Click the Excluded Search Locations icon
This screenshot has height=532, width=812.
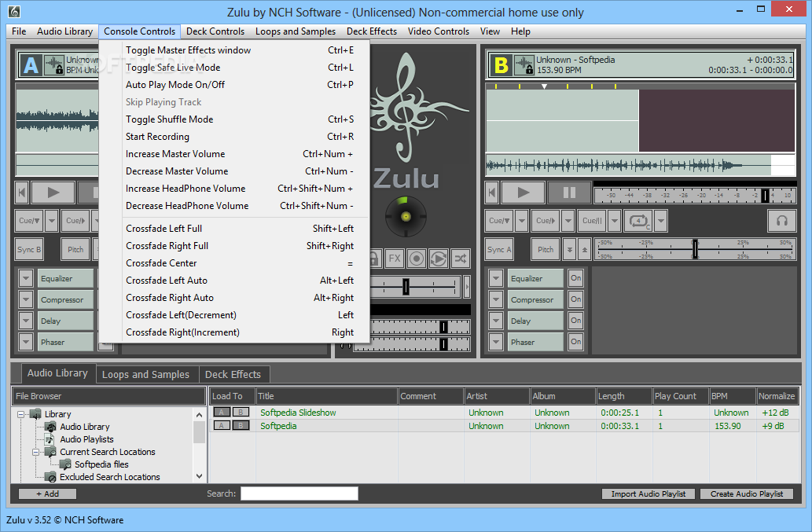click(50, 477)
